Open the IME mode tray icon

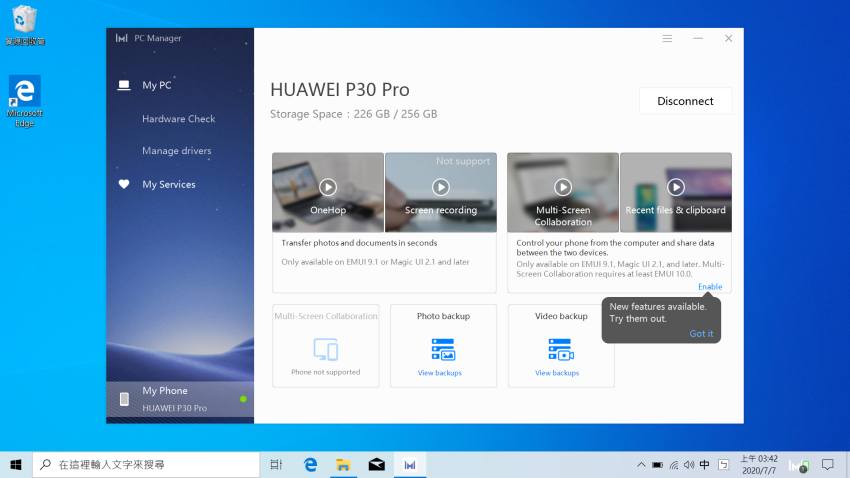724,464
